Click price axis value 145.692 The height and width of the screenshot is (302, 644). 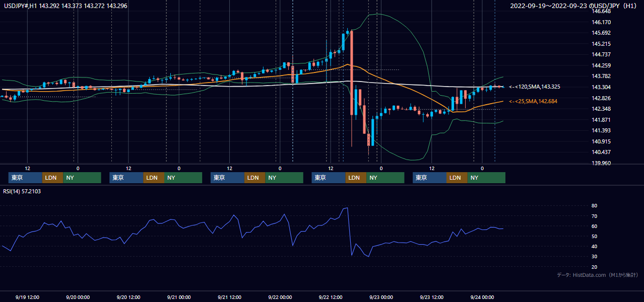click(601, 33)
